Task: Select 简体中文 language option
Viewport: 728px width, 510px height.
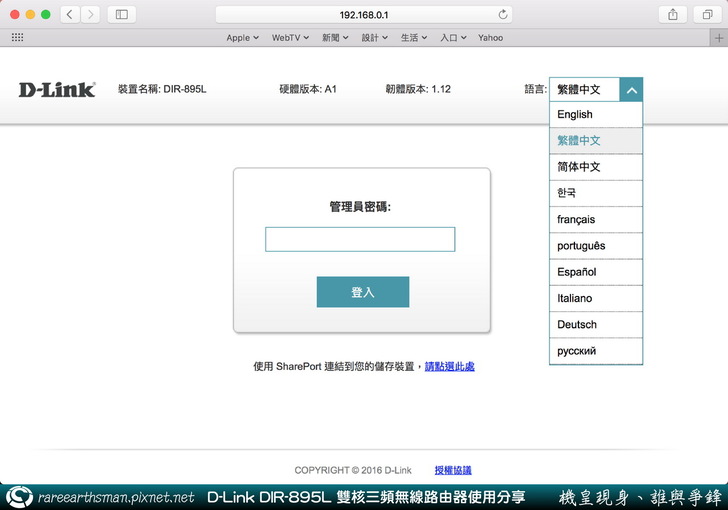Action: coord(596,167)
